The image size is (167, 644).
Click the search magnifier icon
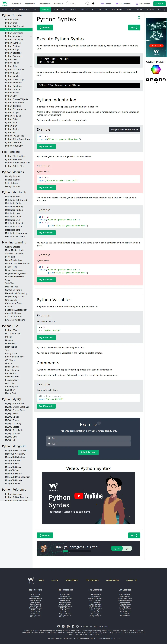click(86, 4)
